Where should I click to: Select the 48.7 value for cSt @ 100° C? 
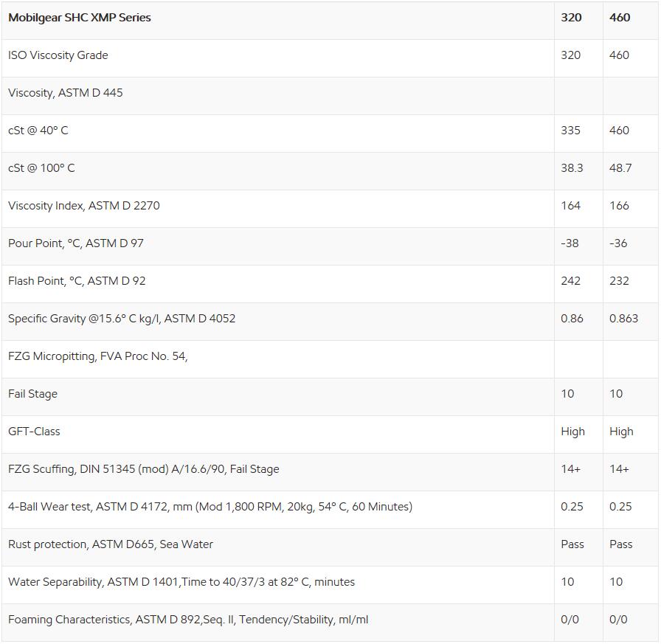620,167
